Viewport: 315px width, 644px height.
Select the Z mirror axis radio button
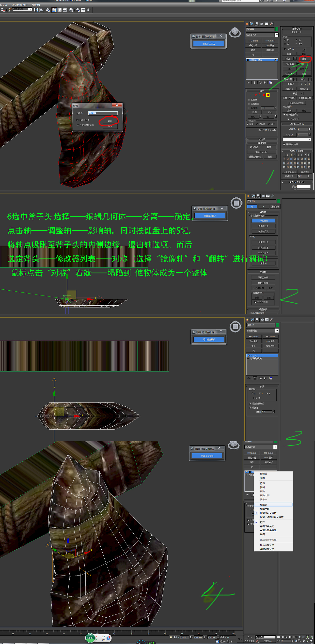pyautogui.click(x=267, y=394)
